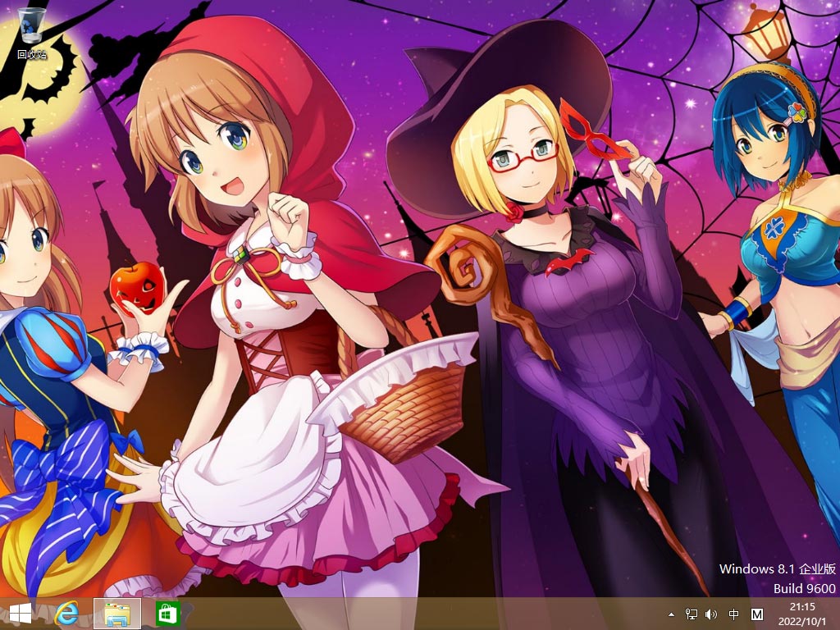This screenshot has width=840, height=630.
Task: Open the Windows Start button
Action: click(x=20, y=614)
